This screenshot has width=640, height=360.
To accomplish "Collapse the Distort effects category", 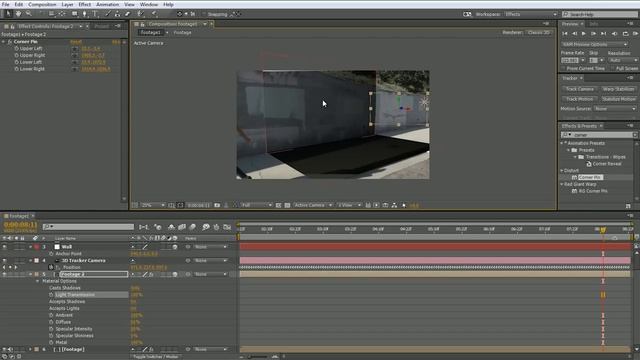I will pyautogui.click(x=562, y=171).
